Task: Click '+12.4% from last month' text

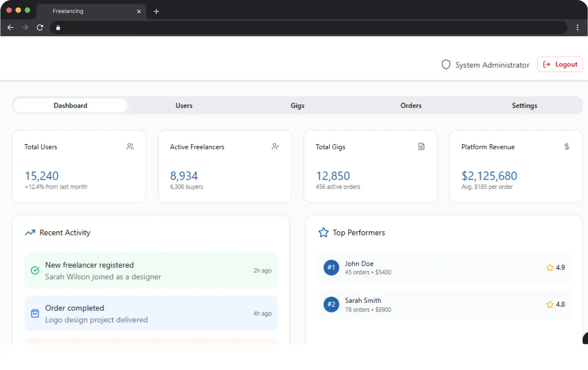Action: pyautogui.click(x=56, y=187)
